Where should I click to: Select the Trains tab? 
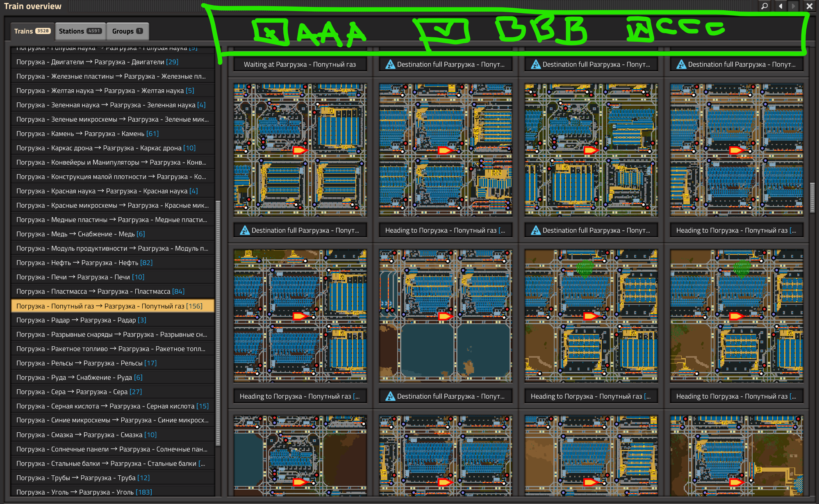pyautogui.click(x=32, y=31)
